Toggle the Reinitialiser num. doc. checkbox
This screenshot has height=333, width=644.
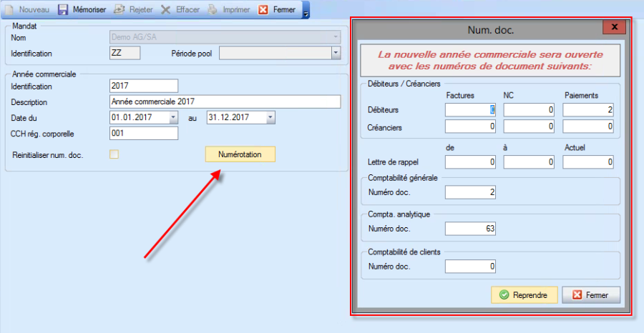[114, 154]
